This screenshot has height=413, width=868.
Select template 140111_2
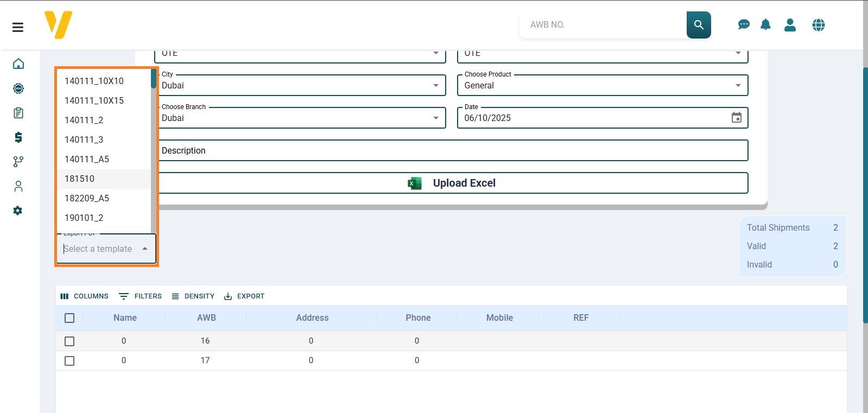(x=104, y=120)
